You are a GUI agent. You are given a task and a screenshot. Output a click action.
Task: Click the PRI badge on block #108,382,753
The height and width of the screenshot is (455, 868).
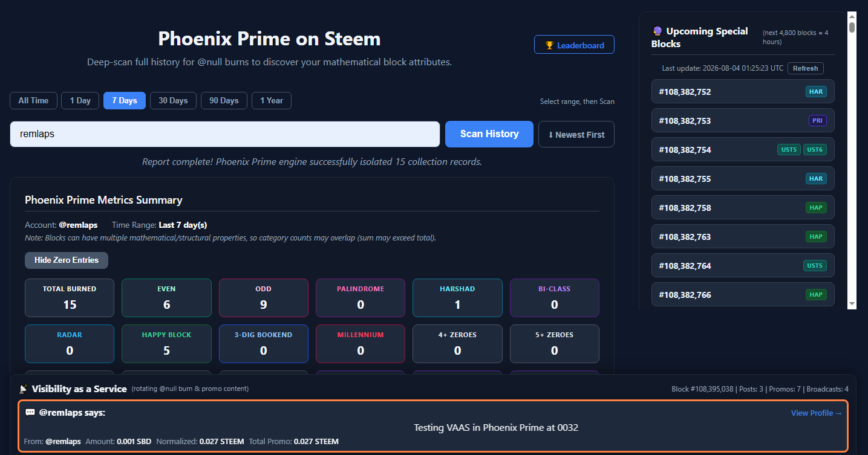[818, 121]
